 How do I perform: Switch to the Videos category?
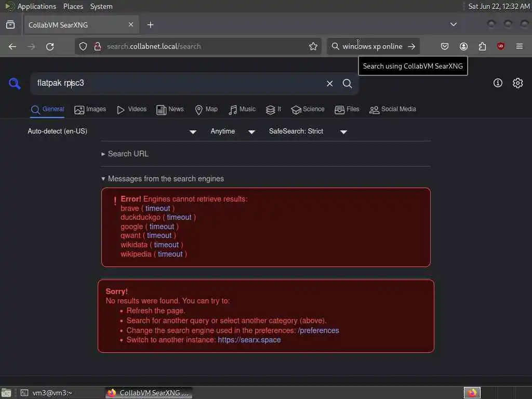click(131, 110)
